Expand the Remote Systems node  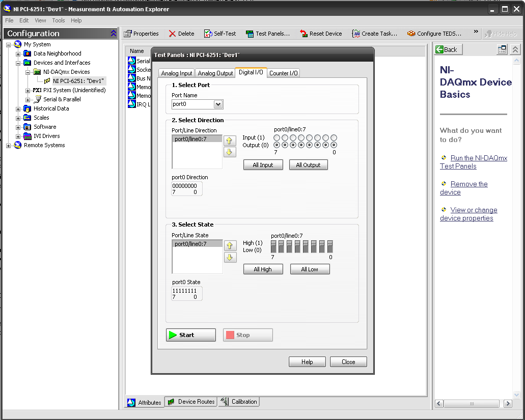pos(8,146)
